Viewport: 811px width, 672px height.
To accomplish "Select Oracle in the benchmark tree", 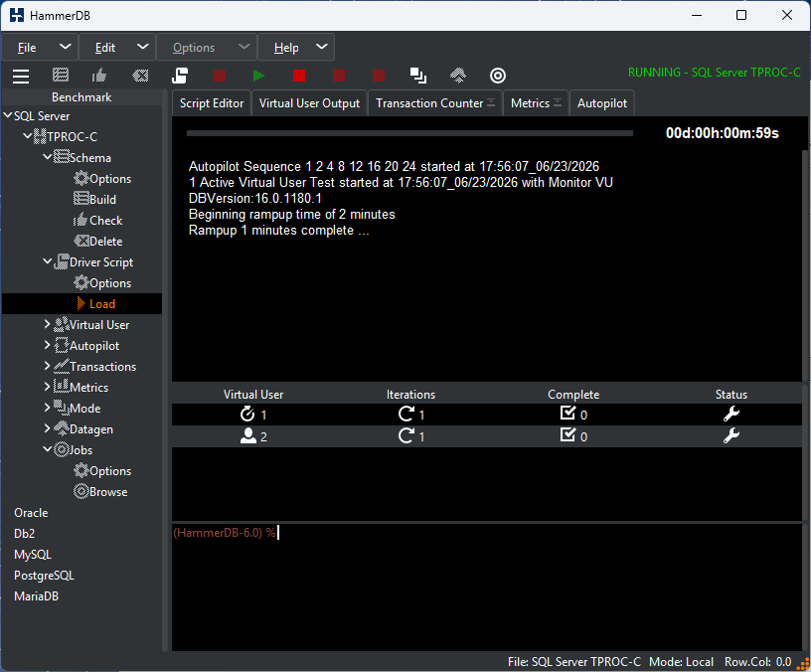I will (x=31, y=513).
